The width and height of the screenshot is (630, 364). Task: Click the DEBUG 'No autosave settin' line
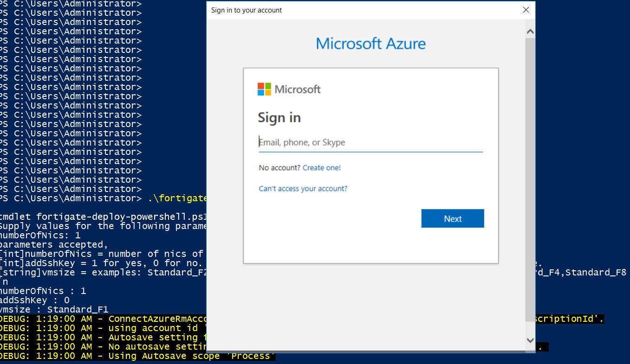103,347
